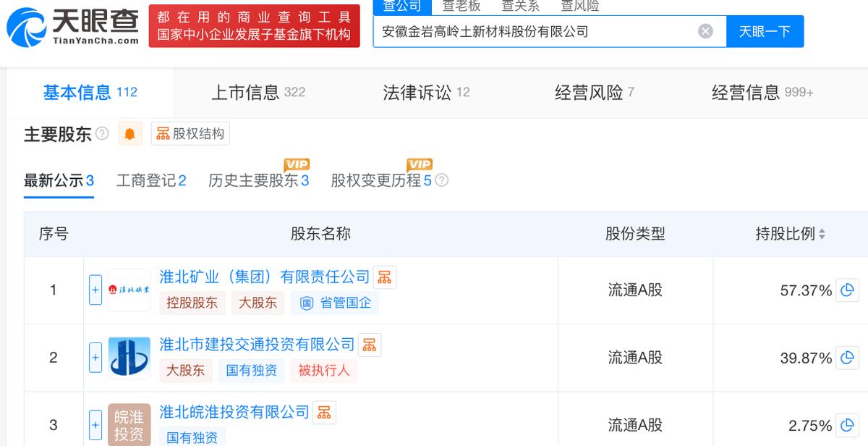
Task: Click 大股东 tag under 淮北市建投交通投资
Action: point(185,371)
